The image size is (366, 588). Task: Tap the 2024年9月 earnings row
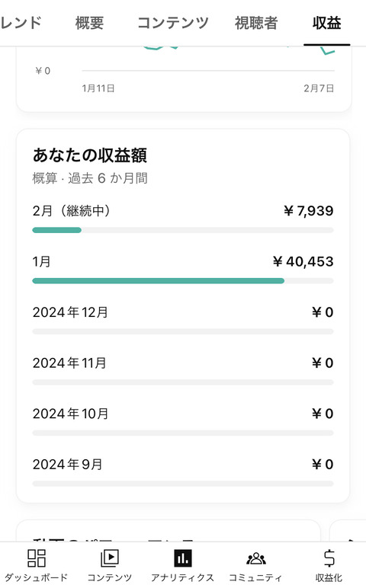[183, 472]
